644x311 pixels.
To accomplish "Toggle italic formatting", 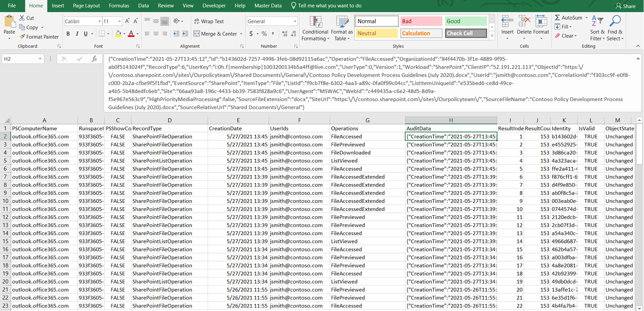I will point(77,34).
